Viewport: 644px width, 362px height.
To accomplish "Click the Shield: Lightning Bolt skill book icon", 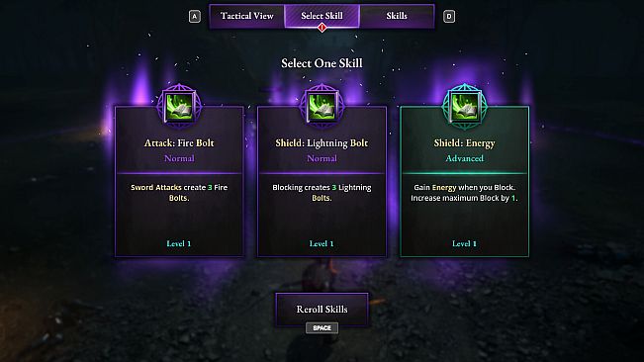I will click(322, 107).
